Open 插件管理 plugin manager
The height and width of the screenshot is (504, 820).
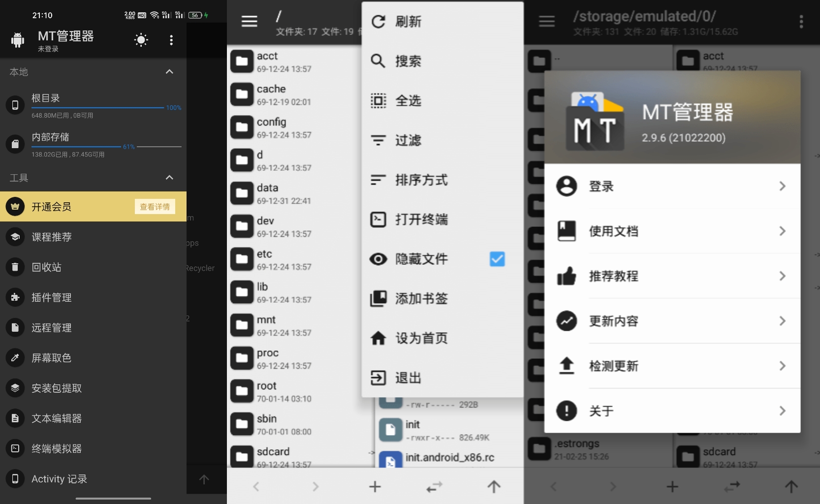[x=93, y=297]
